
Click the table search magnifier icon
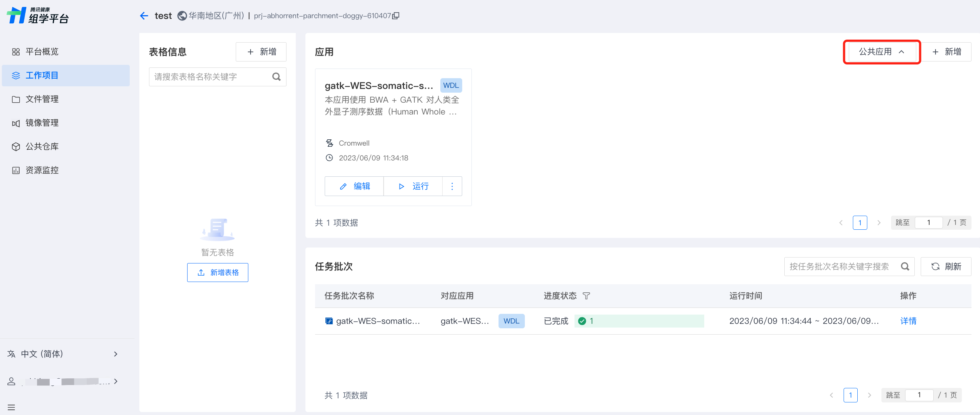pos(277,77)
